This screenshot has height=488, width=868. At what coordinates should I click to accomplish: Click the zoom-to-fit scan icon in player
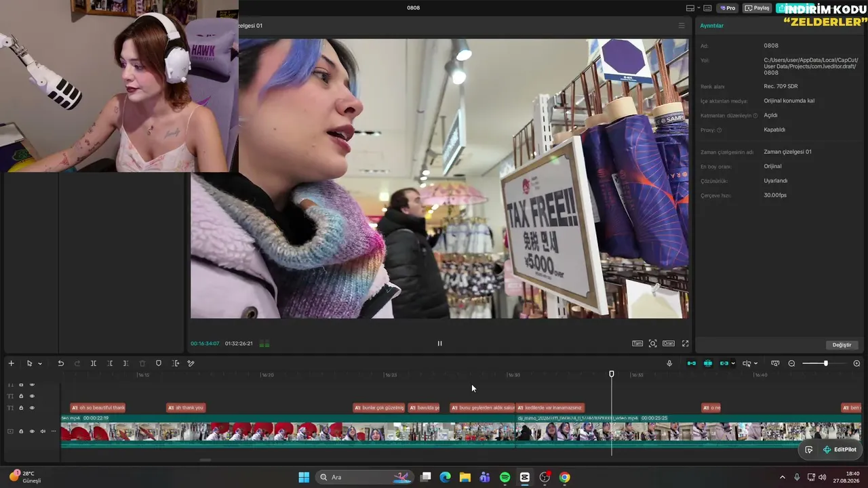tap(652, 344)
